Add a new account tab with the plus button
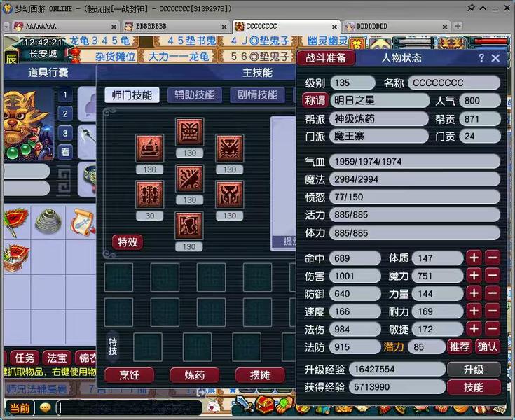 pos(458,26)
